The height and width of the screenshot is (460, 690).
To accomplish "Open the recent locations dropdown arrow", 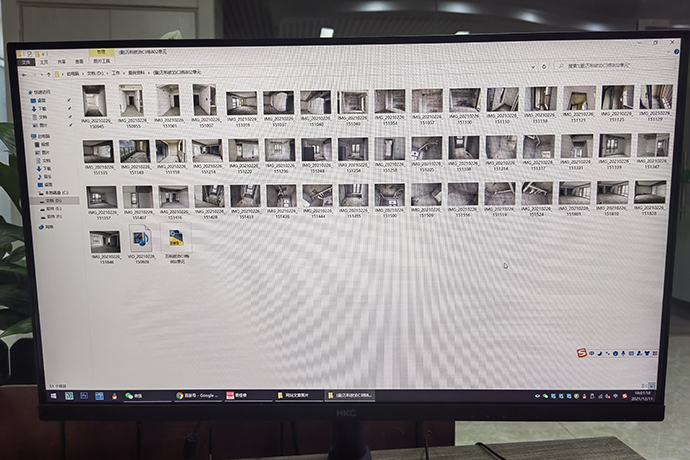I will (42, 74).
